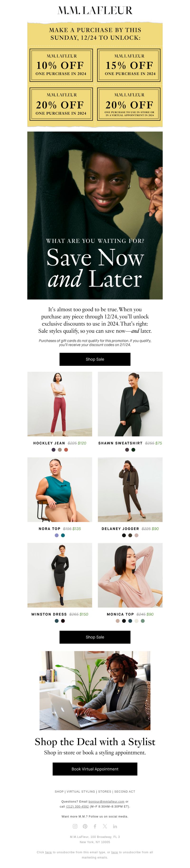Click the M.M.LaFleur logo header
Viewport: 190px width, 868px height.
coord(95,10)
